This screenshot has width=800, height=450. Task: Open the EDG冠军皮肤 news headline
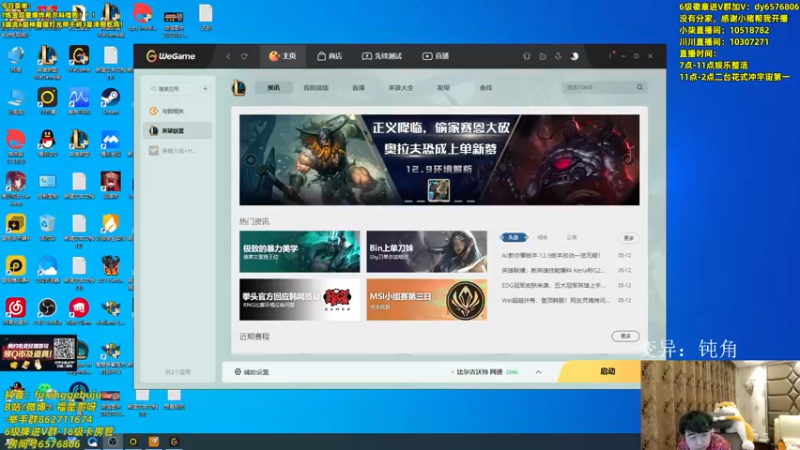(554, 285)
